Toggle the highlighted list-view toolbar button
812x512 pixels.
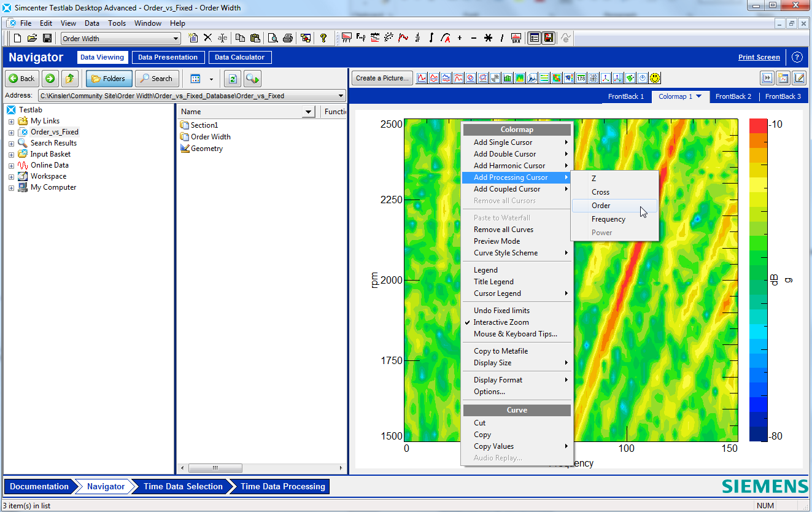(535, 38)
